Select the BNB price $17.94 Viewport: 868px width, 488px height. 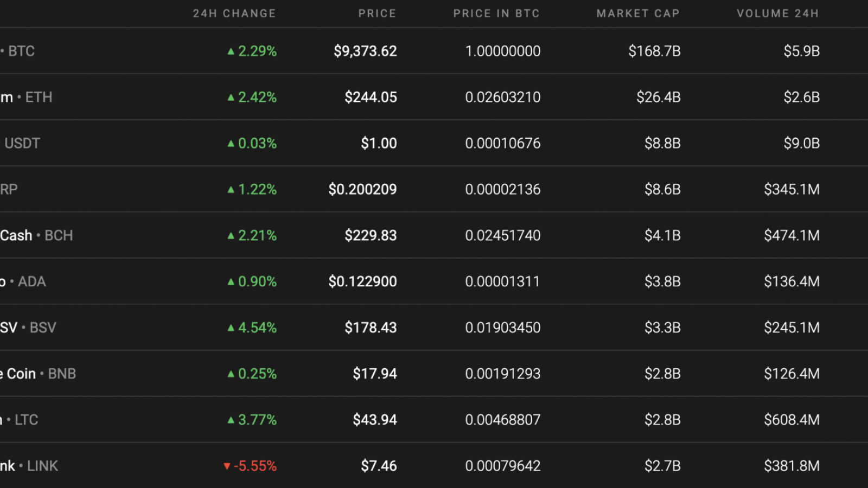point(375,374)
